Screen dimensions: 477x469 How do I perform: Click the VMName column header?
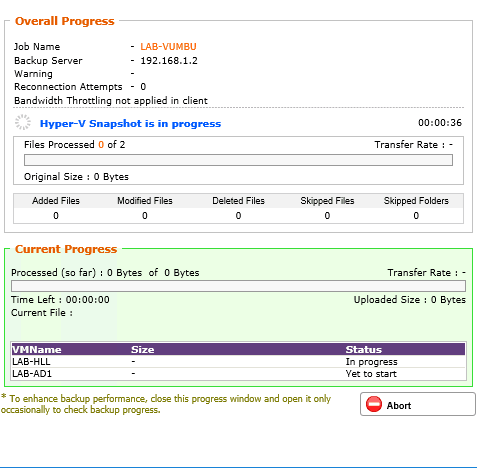[x=37, y=350]
